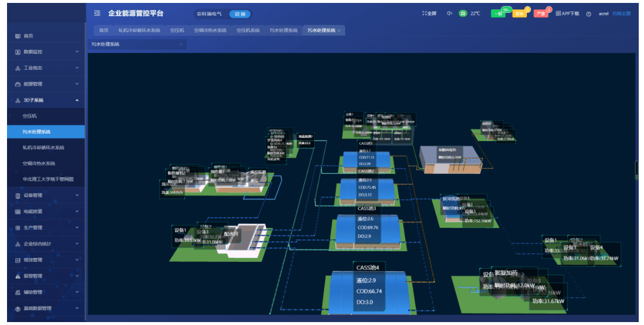Click the 设备管理 sidebar icon

18,196
